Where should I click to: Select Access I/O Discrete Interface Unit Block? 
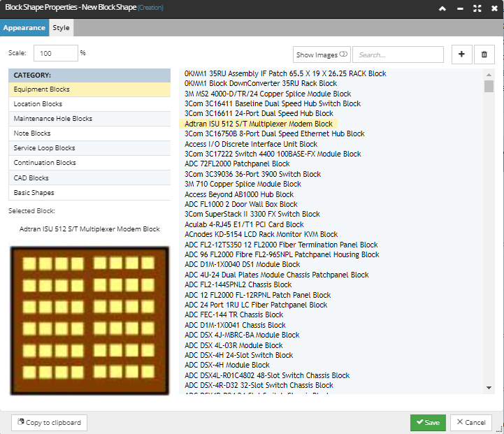[251, 144]
